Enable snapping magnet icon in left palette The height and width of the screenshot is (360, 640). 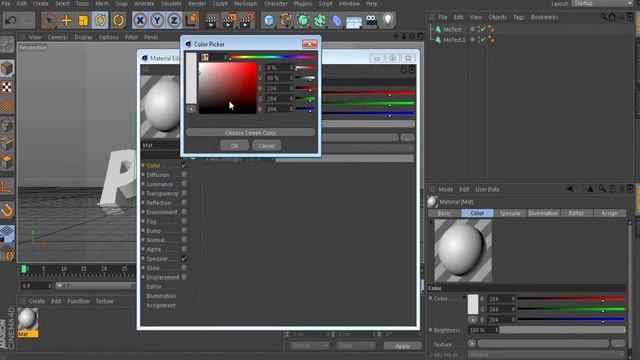coord(7,211)
